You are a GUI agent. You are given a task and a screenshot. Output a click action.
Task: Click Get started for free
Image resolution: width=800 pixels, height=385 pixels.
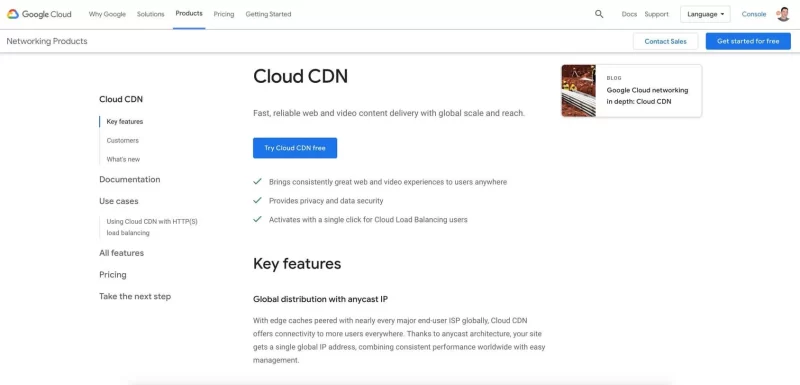click(x=748, y=41)
